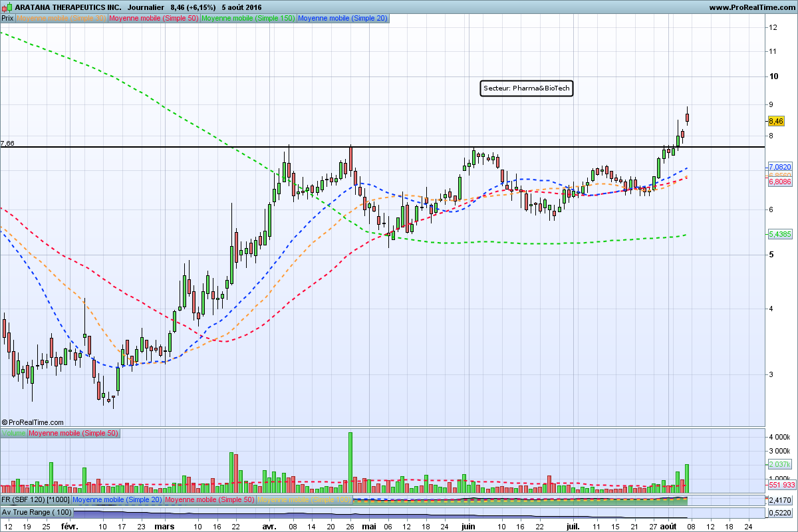Select Moyenne mobile (Simple 20) in FR panel
798x532 pixels.
point(117,499)
